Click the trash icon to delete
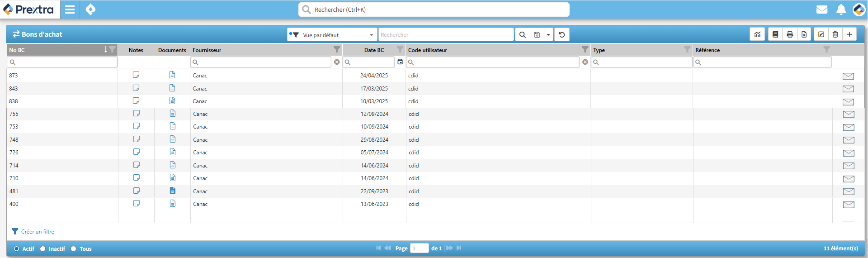This screenshot has width=868, height=258. [835, 34]
